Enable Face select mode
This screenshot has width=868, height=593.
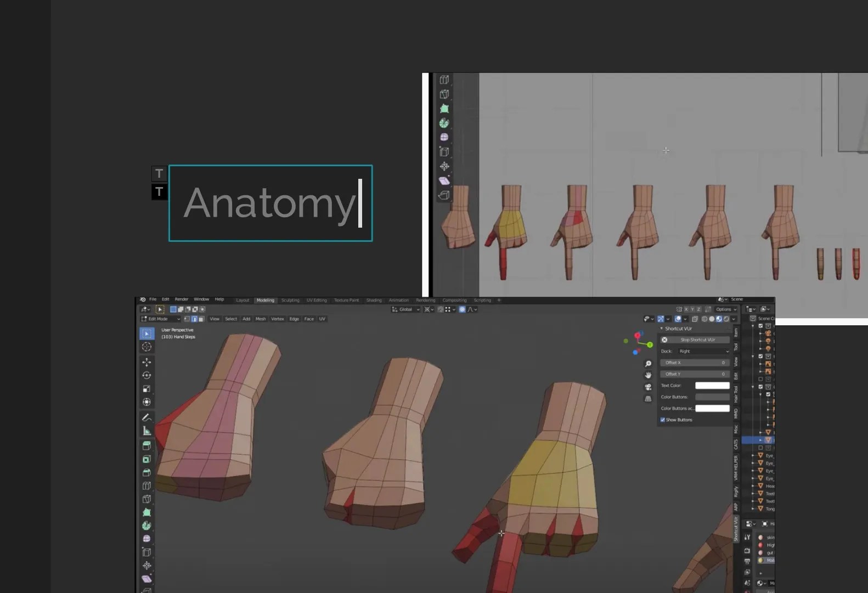(201, 319)
